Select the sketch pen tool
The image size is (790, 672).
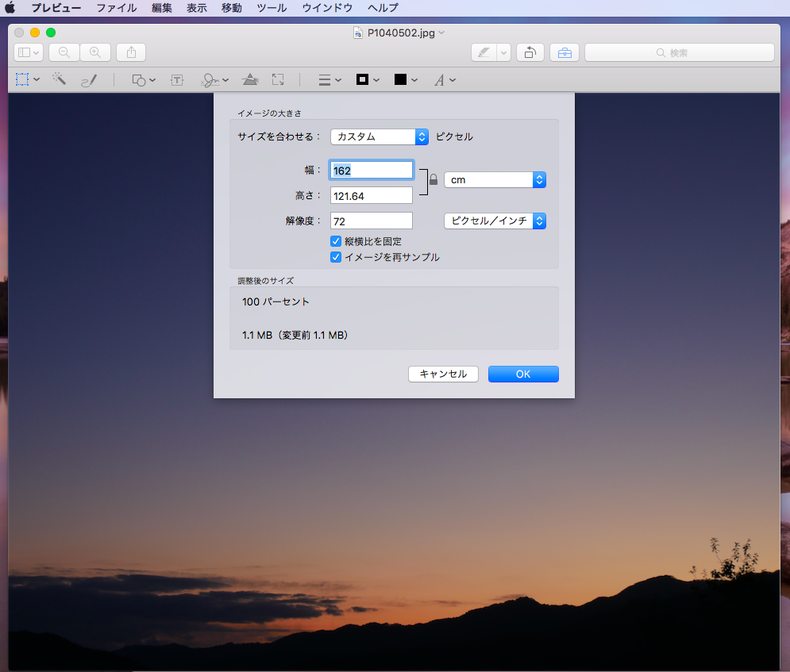coord(89,80)
